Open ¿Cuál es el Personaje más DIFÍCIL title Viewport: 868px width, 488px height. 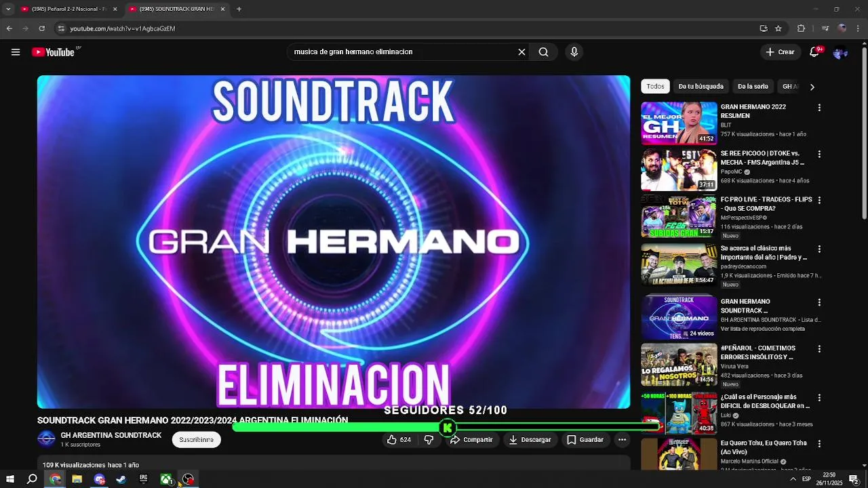[x=765, y=401]
